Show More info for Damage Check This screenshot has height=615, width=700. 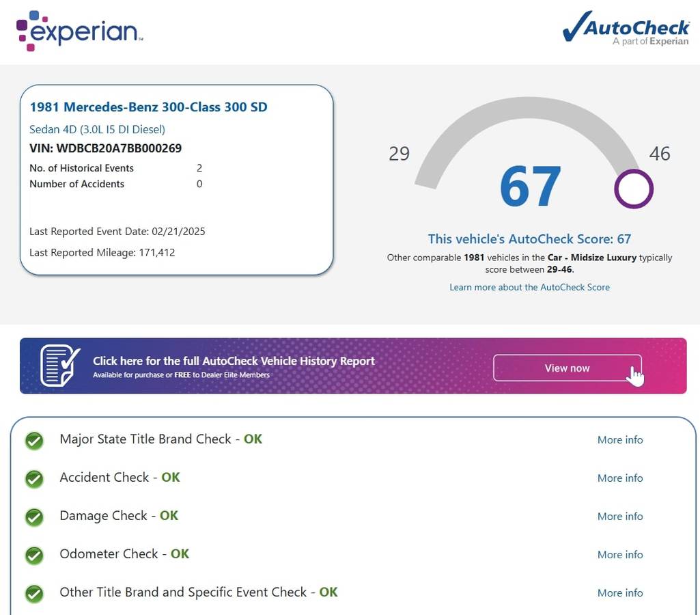[619, 517]
